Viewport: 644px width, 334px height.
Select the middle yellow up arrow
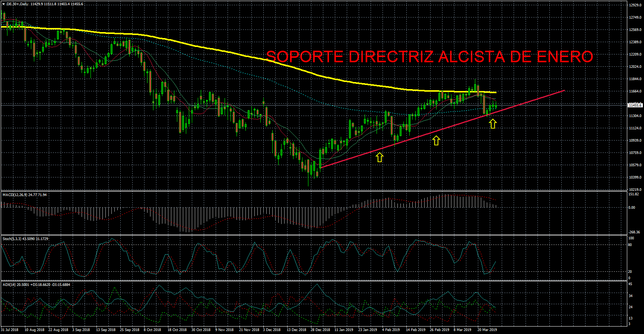tap(436, 141)
